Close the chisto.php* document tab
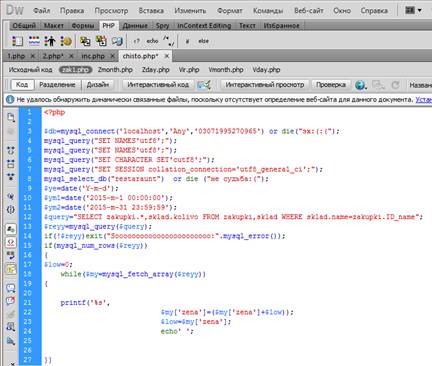Screen dimensions: 432x366 click(x=167, y=56)
